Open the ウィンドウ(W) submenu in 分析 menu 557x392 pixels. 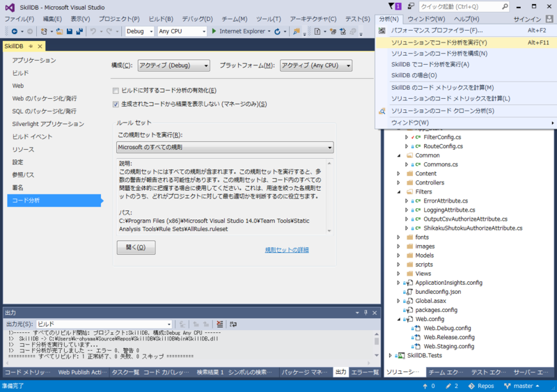pos(466,123)
